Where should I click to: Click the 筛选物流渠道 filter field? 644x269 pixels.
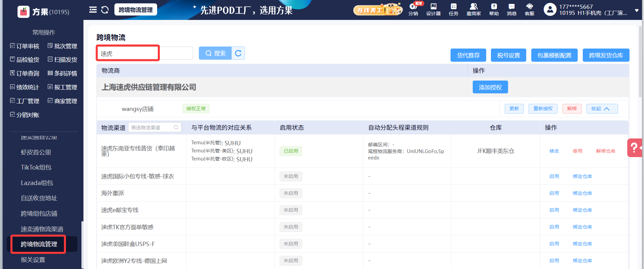[x=155, y=127]
